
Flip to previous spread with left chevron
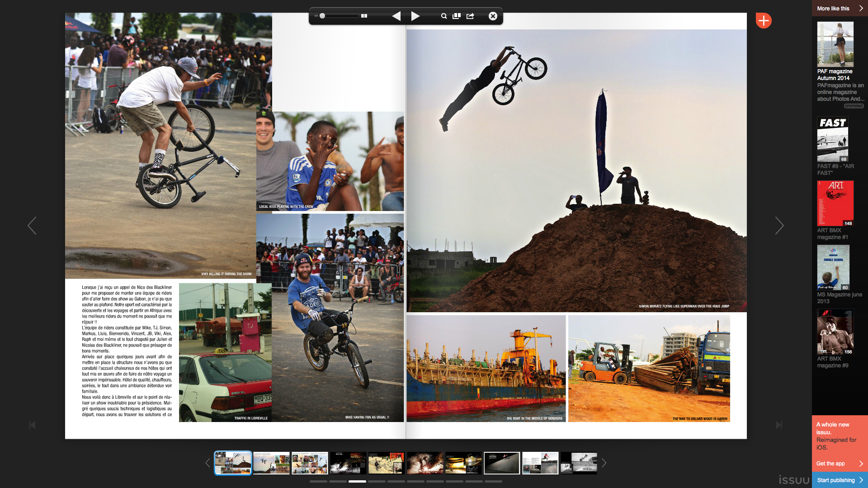point(32,225)
